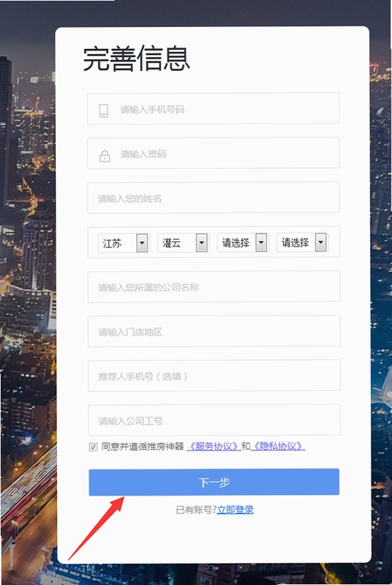Image resolution: width=392 pixels, height=585 pixels.
Task: Click the 完善信息 heading
Action: [x=137, y=58]
